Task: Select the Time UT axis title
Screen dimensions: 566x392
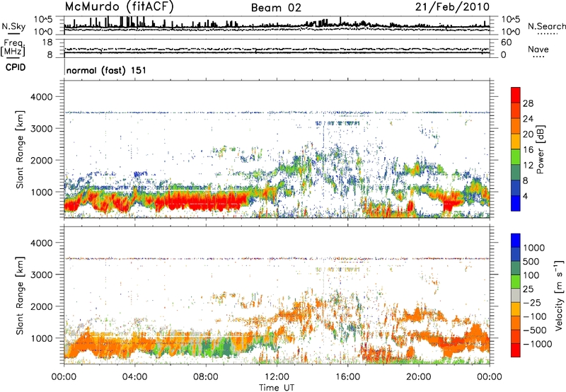Action: pos(277,388)
